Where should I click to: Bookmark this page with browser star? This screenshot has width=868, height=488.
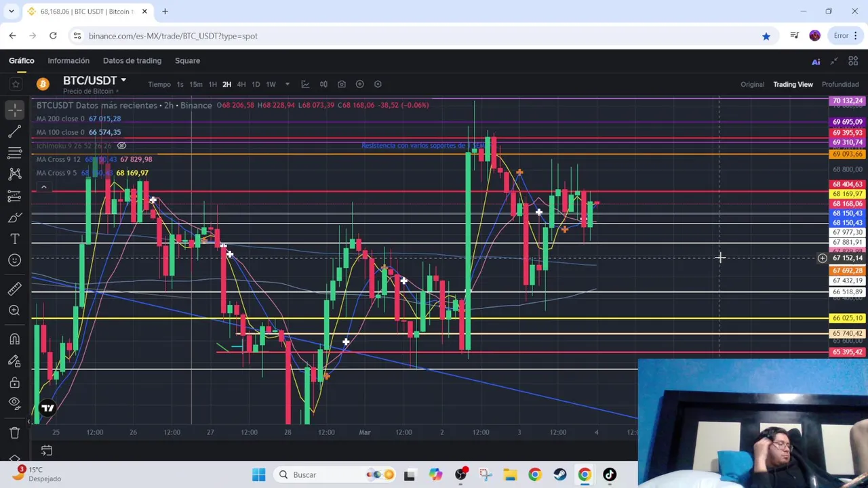click(766, 36)
